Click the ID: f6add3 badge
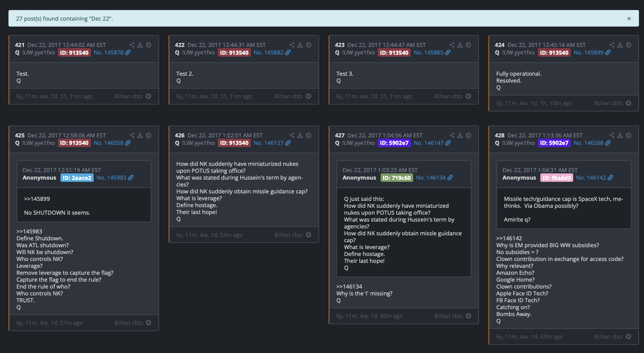 557,178
